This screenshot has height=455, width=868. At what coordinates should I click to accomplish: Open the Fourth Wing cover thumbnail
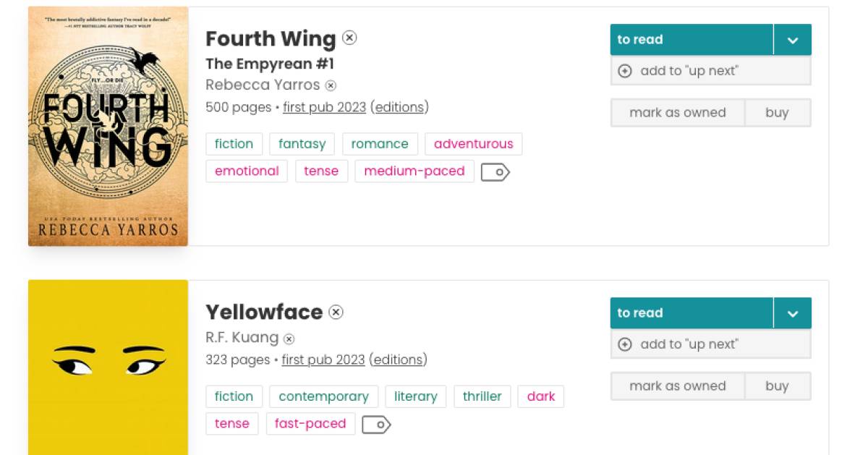[x=108, y=127]
